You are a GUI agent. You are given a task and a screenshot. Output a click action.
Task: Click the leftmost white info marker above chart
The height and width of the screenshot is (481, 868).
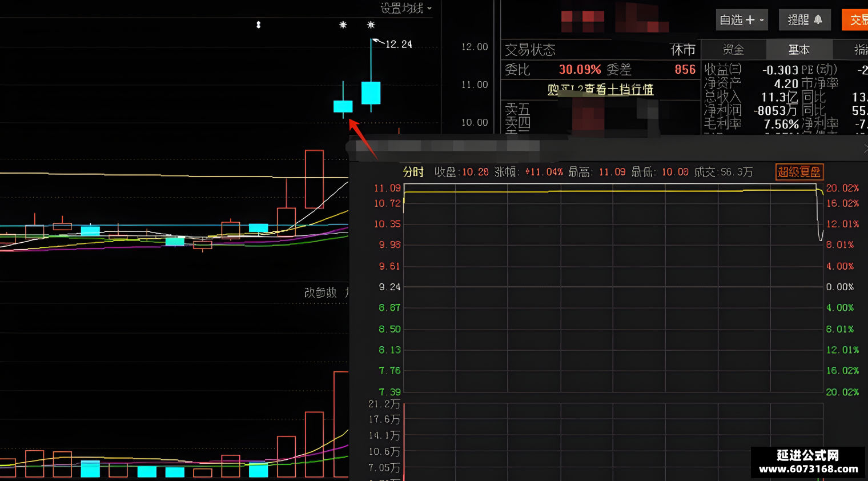259,25
